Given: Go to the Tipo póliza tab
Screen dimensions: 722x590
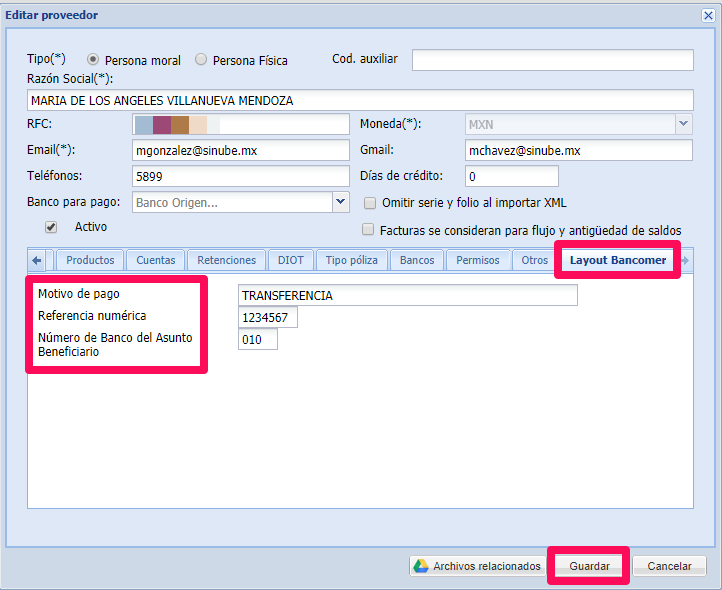Looking at the screenshot, I should coord(352,260).
